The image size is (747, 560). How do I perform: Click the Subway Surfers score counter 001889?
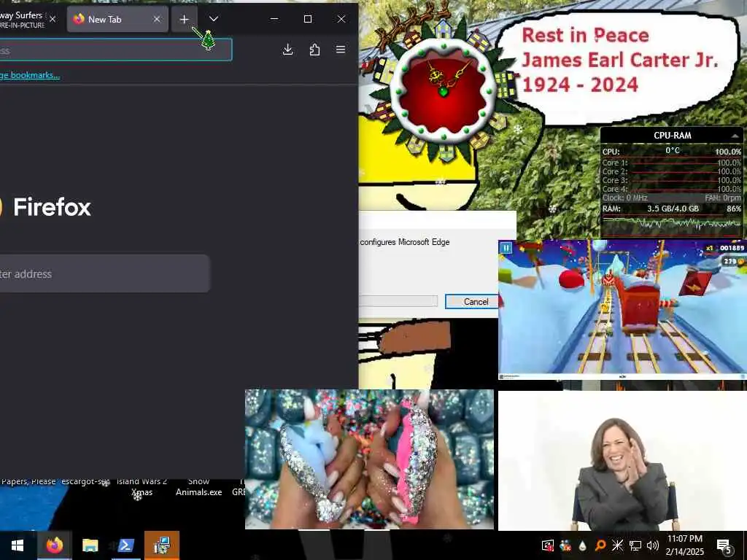[x=731, y=248]
